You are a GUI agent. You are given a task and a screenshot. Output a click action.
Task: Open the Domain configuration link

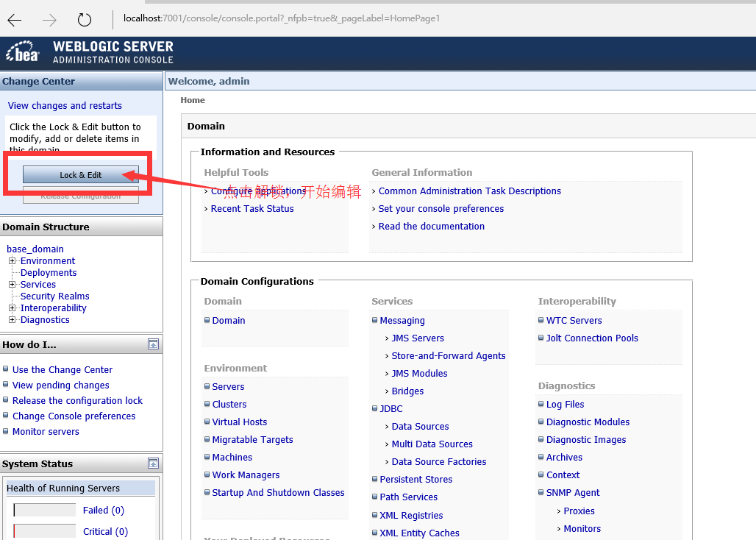tap(229, 321)
